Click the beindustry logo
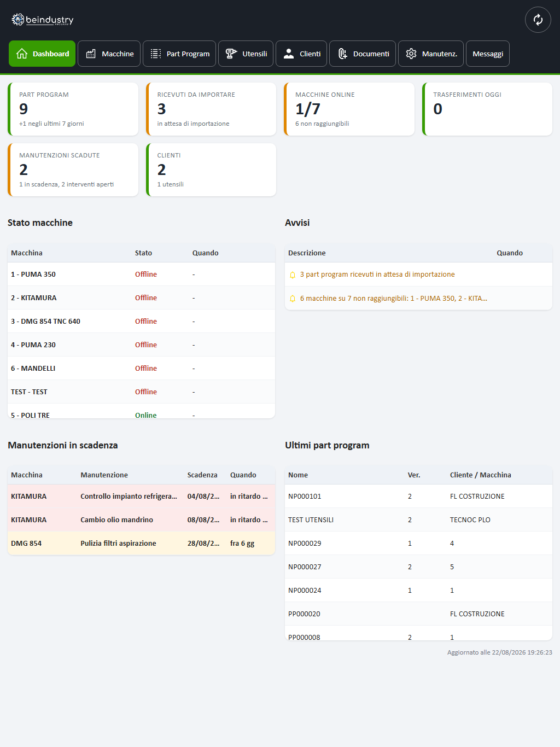This screenshot has height=747, width=560. coord(43,20)
